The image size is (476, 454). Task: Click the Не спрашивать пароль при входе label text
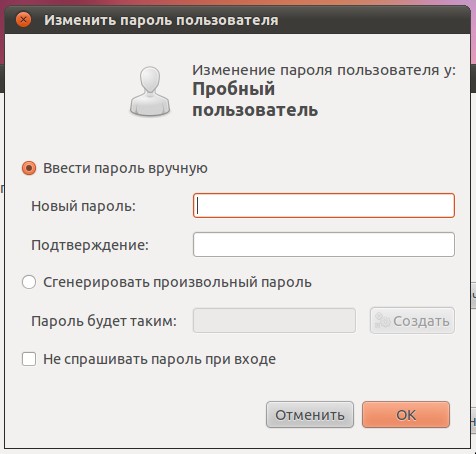point(160,359)
